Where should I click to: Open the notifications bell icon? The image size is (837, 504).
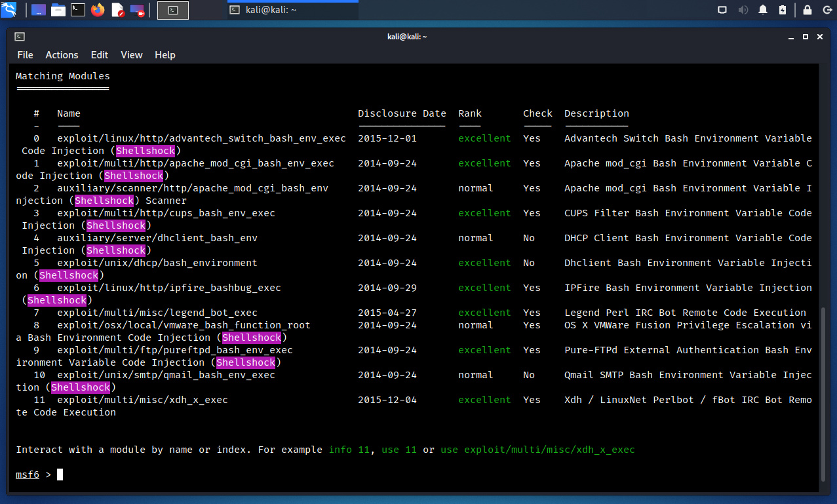coord(763,10)
